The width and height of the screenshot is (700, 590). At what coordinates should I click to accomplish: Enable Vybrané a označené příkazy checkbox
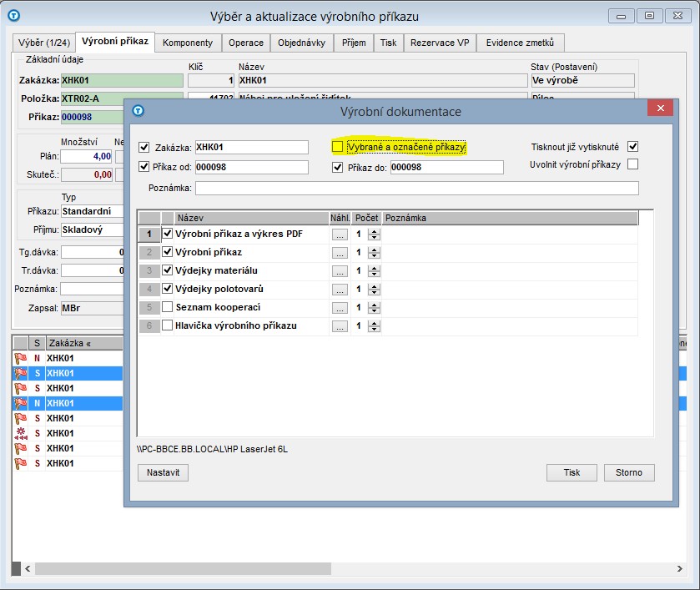tap(338, 147)
